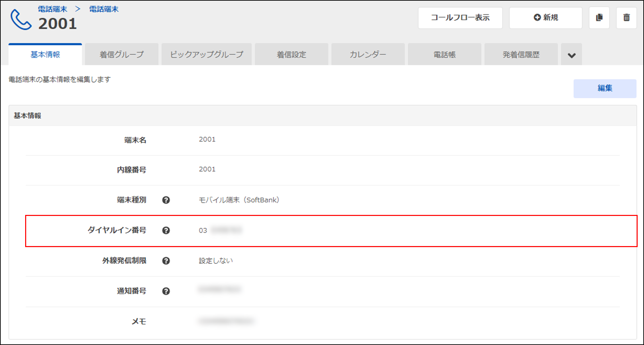Open the 電話帳 tab

[x=444, y=55]
